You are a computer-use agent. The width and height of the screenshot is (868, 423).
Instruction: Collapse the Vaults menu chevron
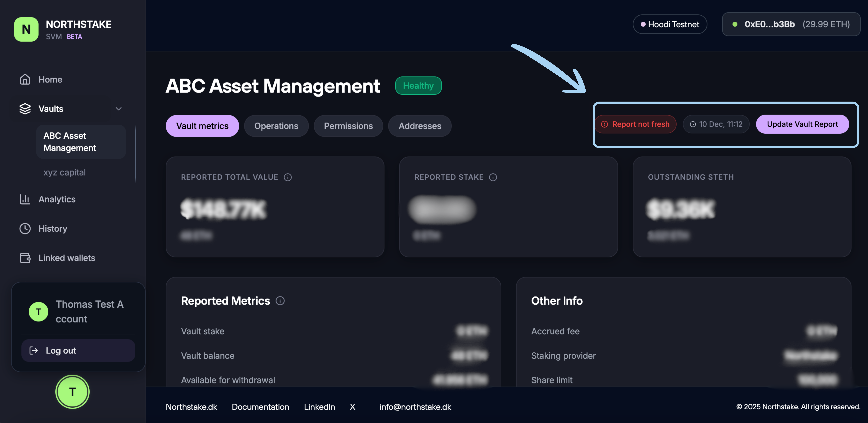(119, 109)
